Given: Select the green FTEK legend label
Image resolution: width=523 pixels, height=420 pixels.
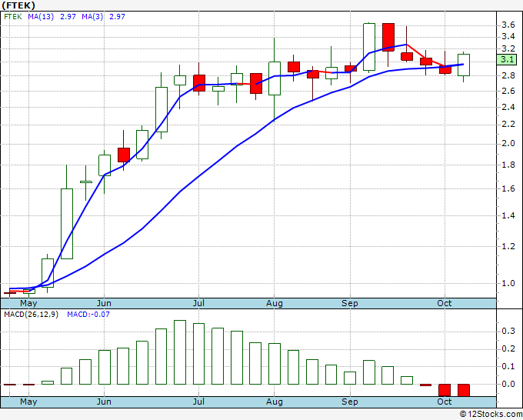Looking at the screenshot, I should pyautogui.click(x=13, y=17).
